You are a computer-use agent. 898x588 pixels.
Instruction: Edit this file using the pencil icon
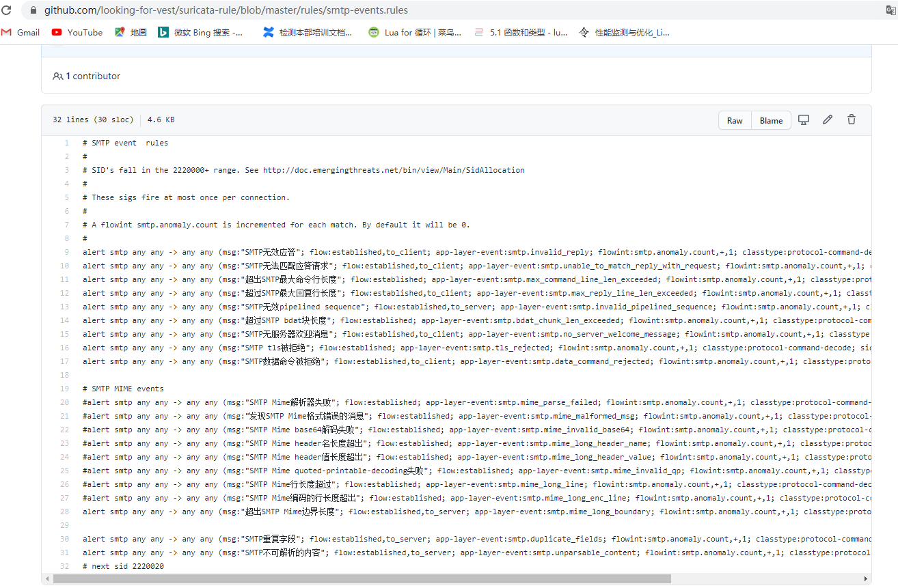[828, 120]
